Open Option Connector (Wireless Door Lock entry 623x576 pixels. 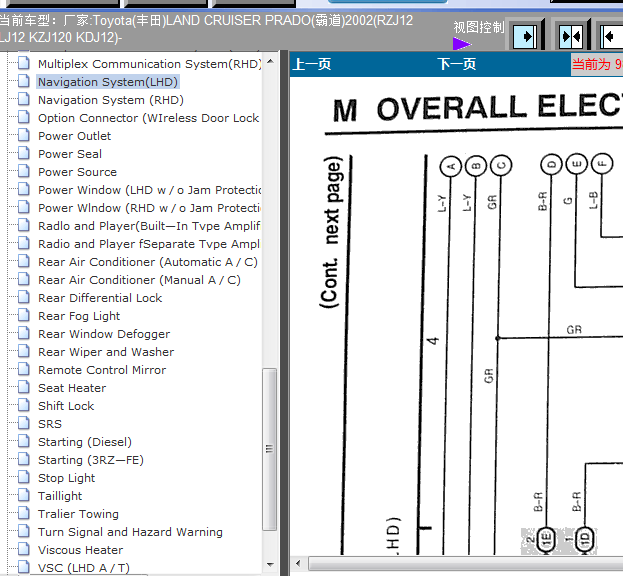pyautogui.click(x=149, y=118)
